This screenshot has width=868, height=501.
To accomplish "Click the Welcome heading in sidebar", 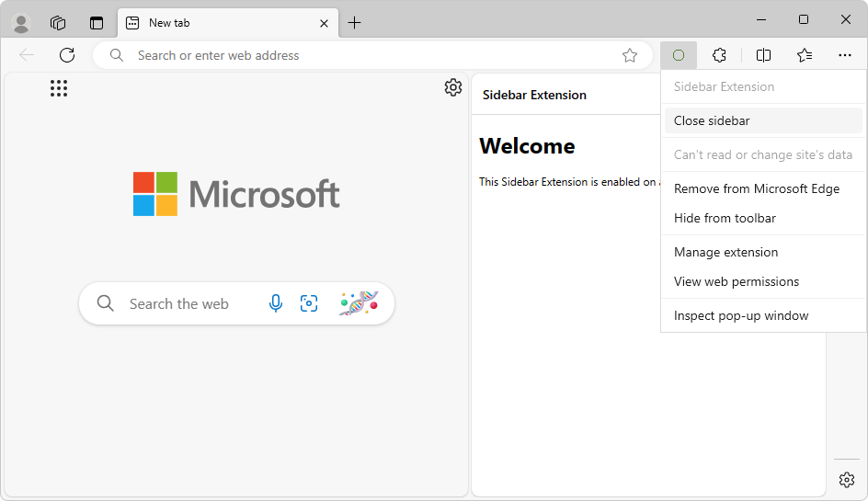I will (527, 146).
